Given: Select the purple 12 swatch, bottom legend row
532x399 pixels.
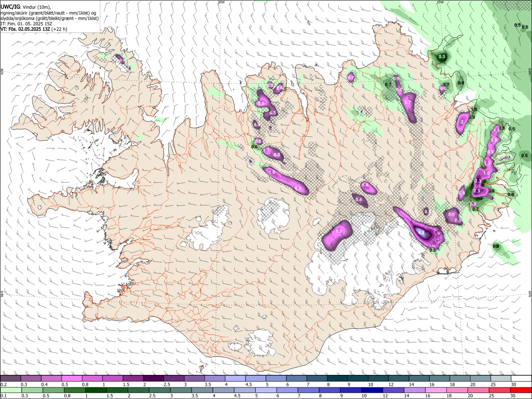Looking at the screenshot, I should point(393,390).
